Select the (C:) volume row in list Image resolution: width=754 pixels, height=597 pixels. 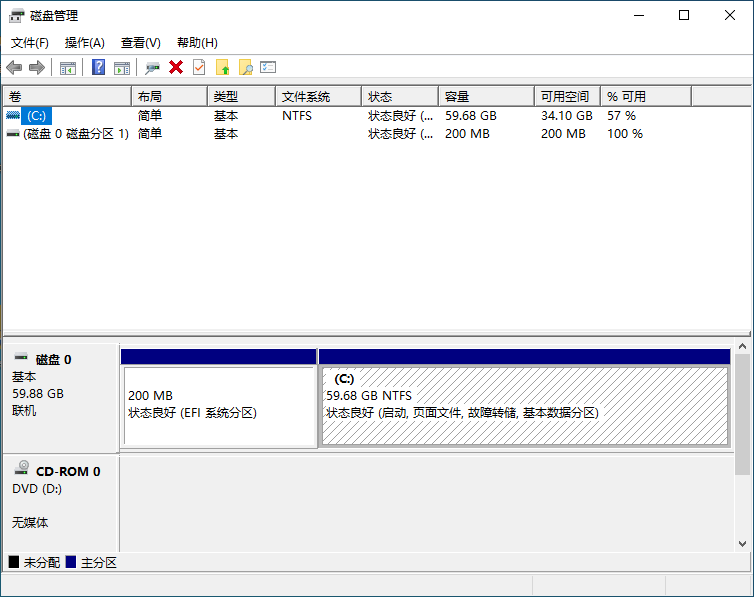pyautogui.click(x=37, y=116)
